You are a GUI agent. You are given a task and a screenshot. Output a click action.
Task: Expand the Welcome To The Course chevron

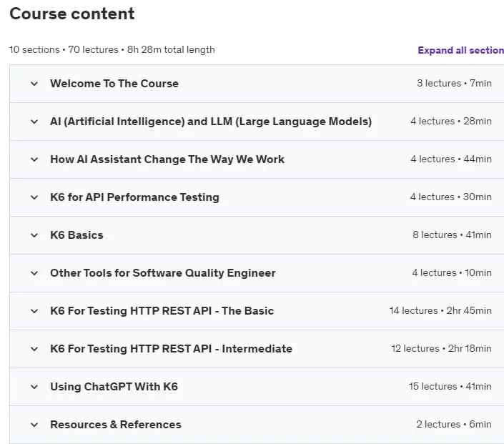click(x=34, y=84)
